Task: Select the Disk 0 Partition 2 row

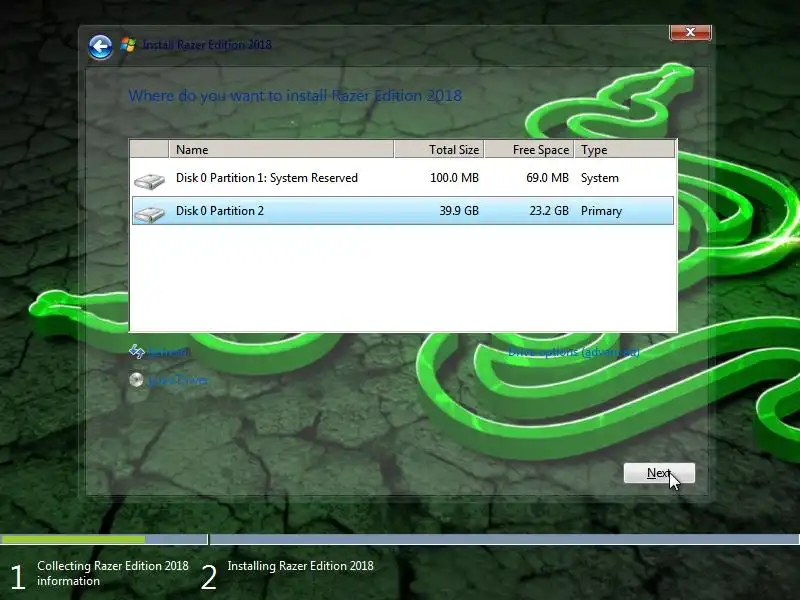Action: click(403, 211)
